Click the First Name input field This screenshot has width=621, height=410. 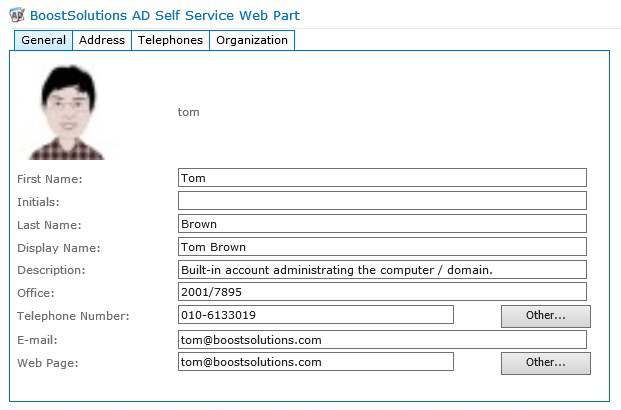[x=382, y=178]
